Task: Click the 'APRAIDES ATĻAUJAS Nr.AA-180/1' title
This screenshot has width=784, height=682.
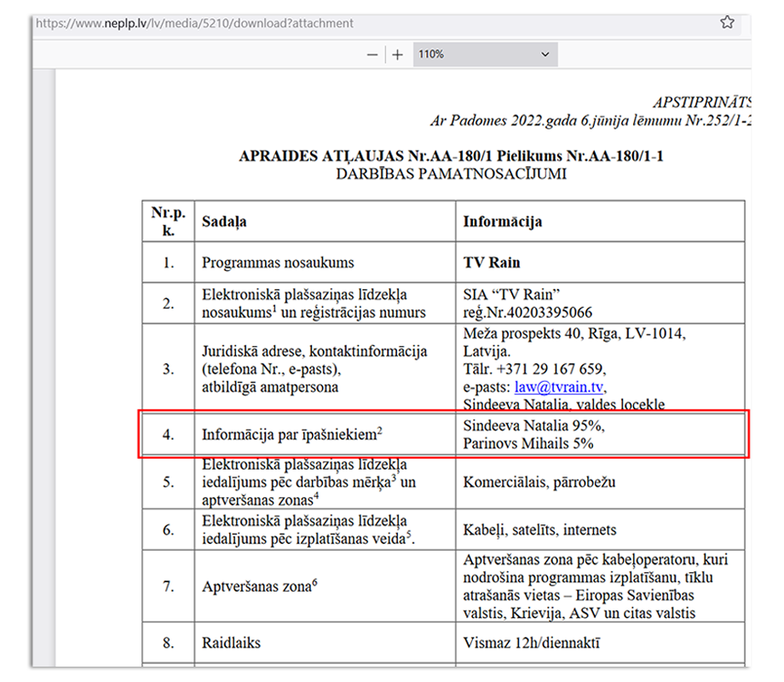Action: tap(366, 156)
